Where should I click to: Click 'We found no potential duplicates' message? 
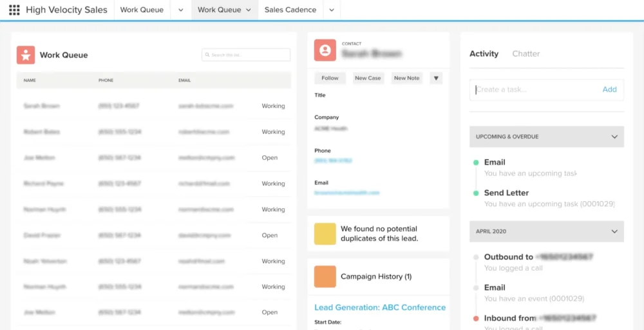379,233
